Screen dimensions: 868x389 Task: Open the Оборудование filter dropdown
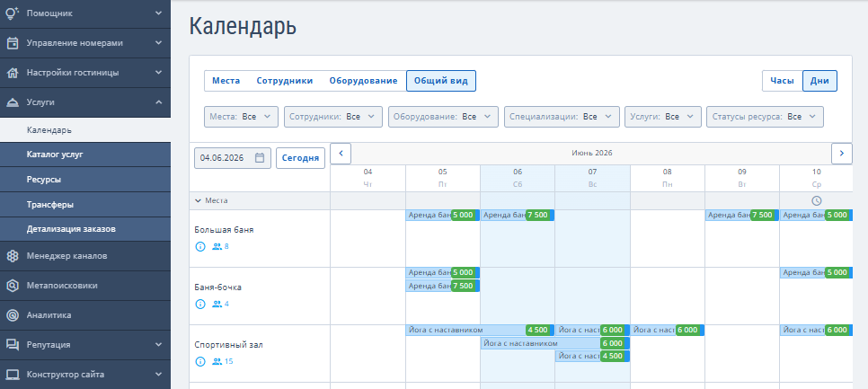click(443, 117)
